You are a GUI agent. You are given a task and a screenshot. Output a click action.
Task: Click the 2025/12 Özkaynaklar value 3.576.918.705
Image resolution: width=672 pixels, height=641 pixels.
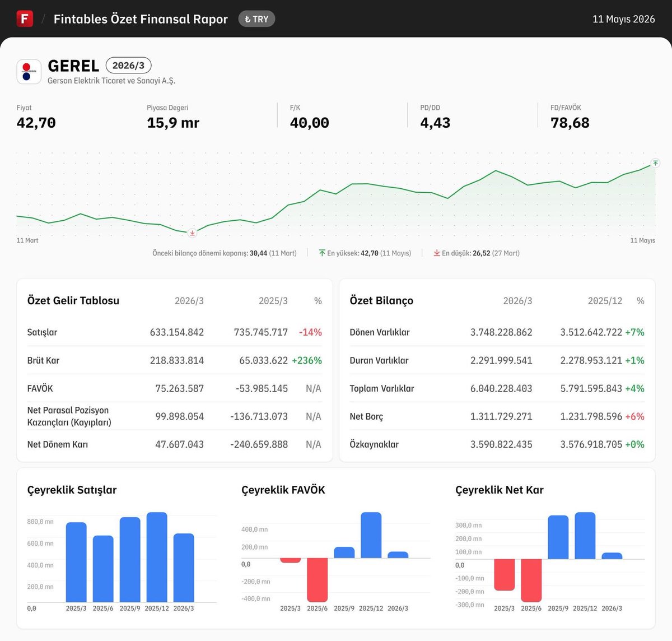pyautogui.click(x=591, y=444)
